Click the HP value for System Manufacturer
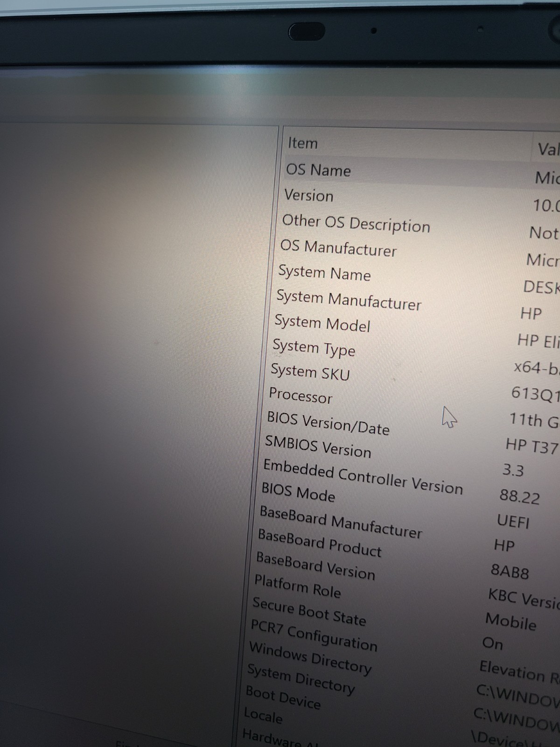The height and width of the screenshot is (747, 560). point(531,313)
